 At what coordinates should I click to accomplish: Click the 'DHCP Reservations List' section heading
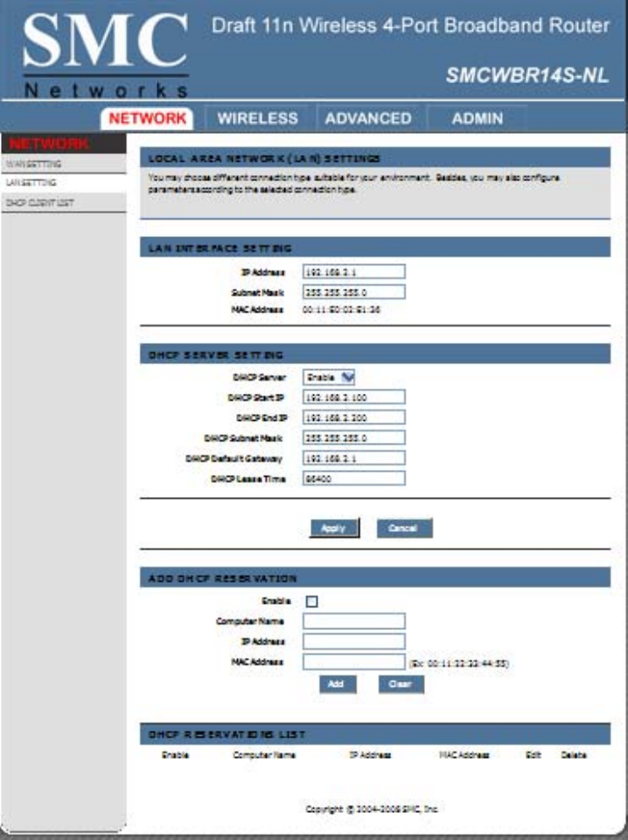coord(227,734)
